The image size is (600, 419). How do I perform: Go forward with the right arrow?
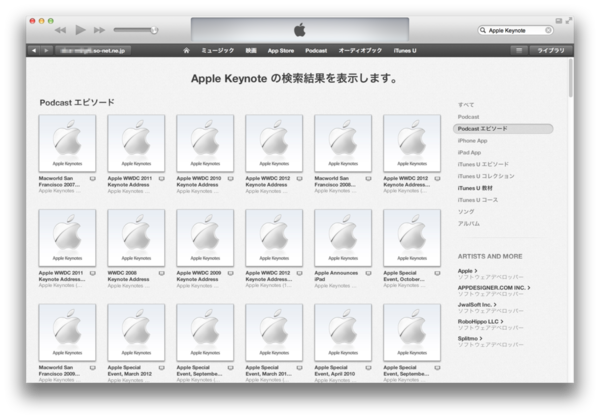tap(46, 51)
